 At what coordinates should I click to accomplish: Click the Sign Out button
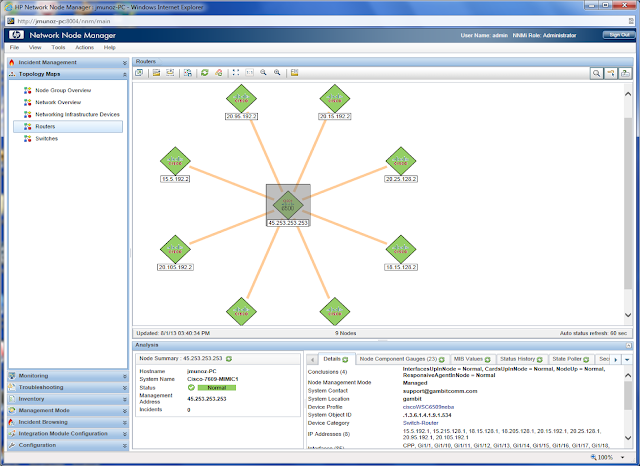tap(619, 35)
